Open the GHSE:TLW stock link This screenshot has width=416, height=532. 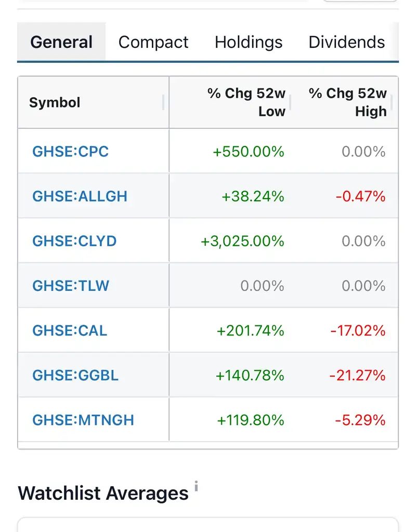click(71, 286)
